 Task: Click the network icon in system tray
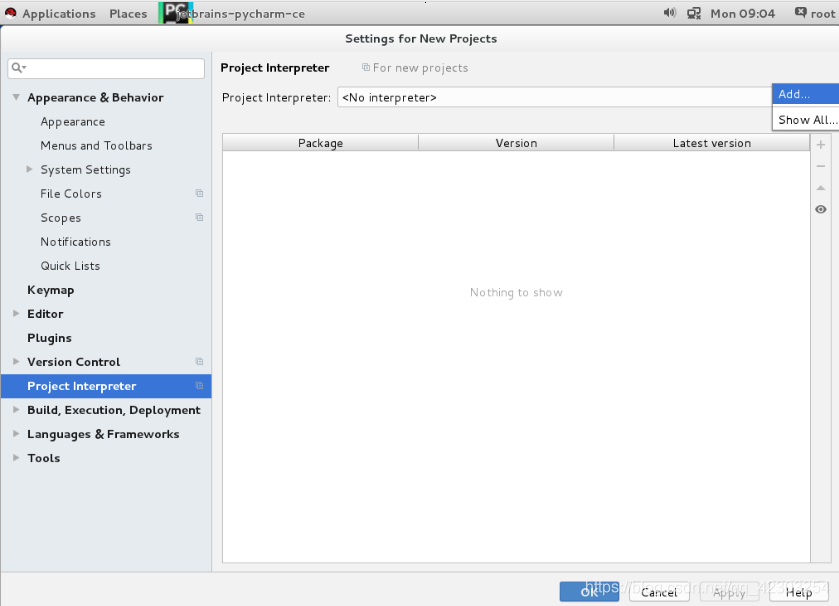click(x=694, y=13)
